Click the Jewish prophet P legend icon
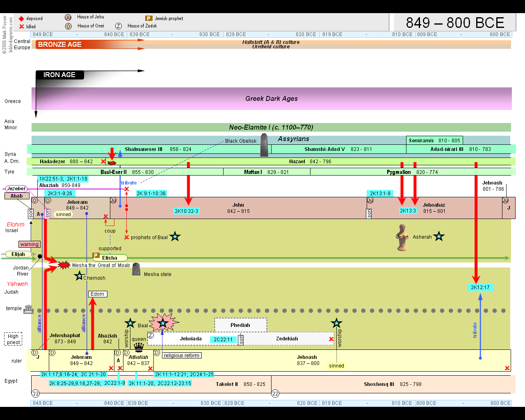This screenshot has height=420, width=525. [149, 18]
